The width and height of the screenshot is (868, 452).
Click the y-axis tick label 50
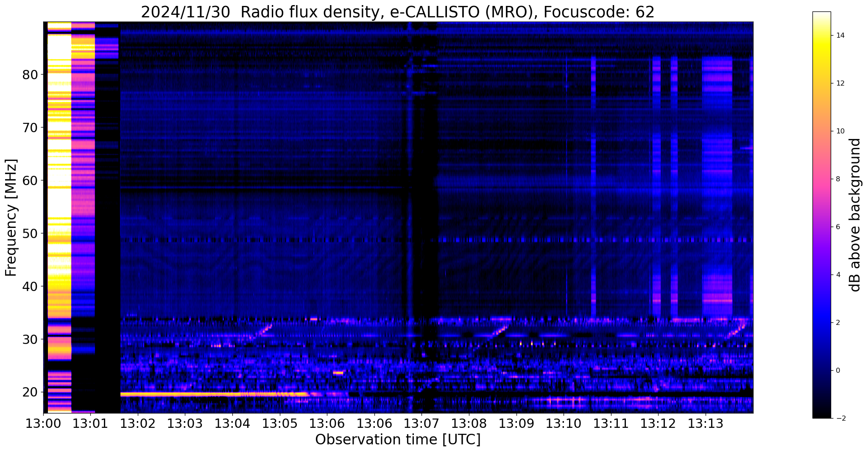[x=31, y=234]
